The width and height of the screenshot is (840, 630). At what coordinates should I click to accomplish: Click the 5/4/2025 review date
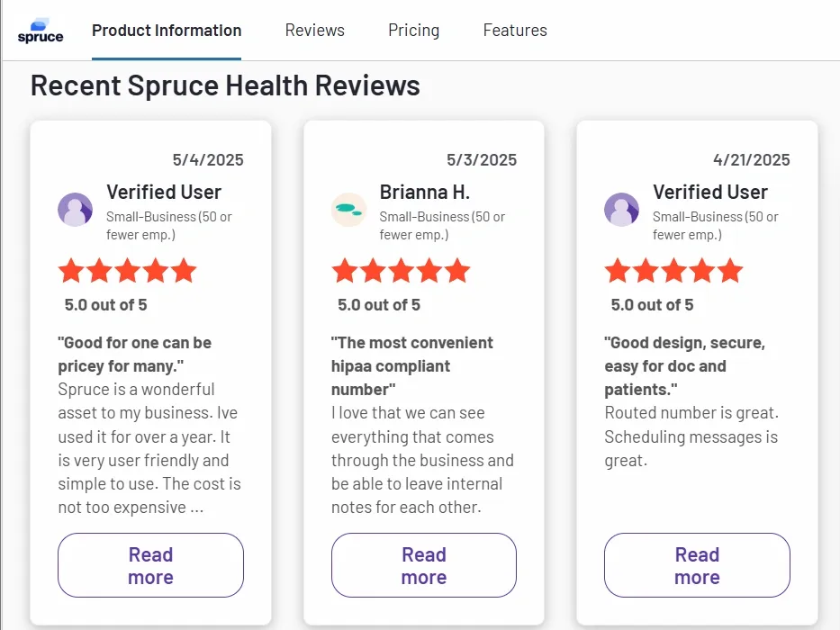[x=208, y=159]
